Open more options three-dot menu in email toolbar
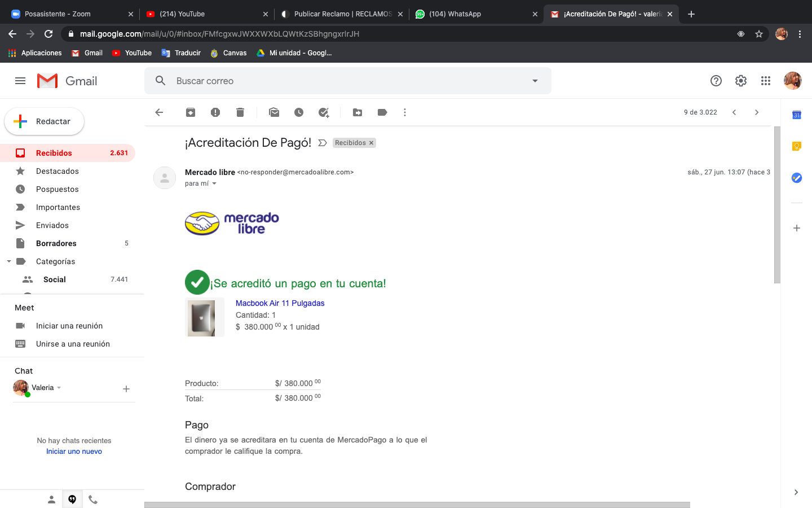The width and height of the screenshot is (812, 508). click(x=405, y=112)
